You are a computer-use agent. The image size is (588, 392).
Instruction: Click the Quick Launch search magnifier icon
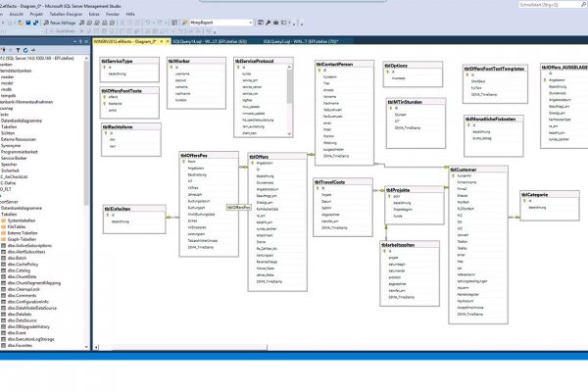(x=583, y=5)
